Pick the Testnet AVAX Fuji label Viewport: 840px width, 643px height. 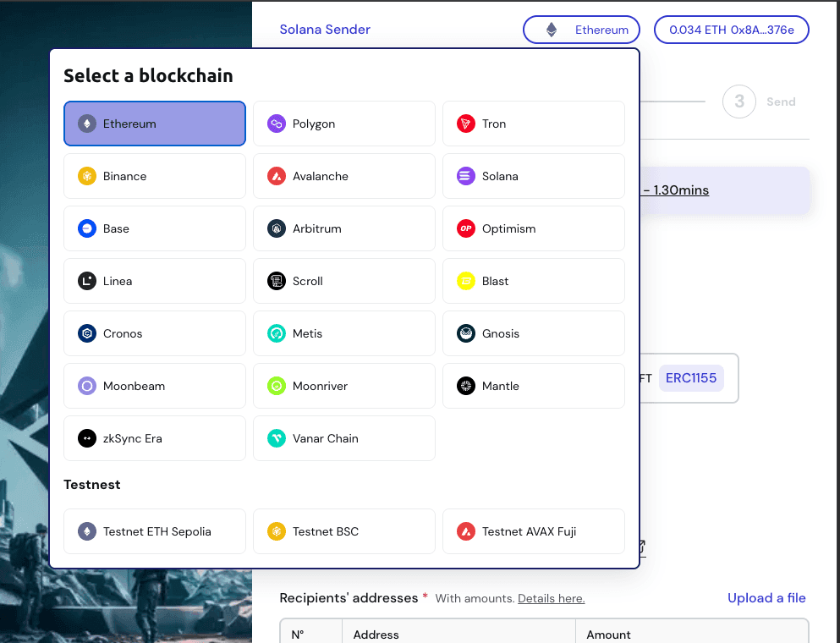tap(530, 532)
